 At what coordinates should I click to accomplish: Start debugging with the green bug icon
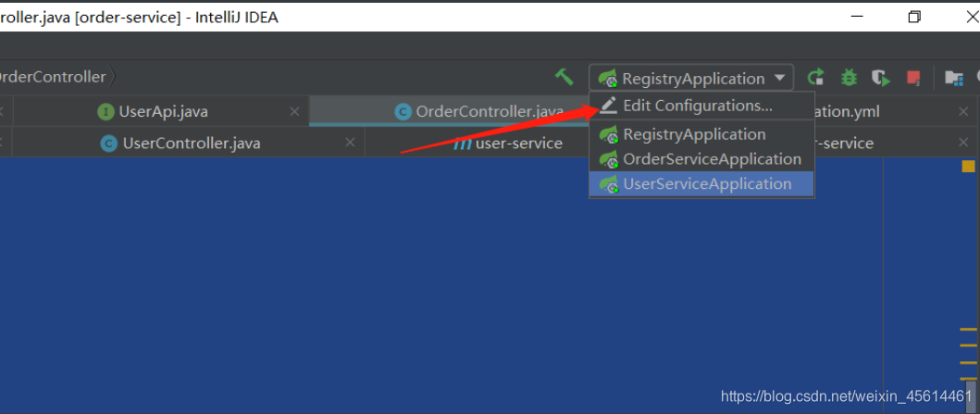849,78
